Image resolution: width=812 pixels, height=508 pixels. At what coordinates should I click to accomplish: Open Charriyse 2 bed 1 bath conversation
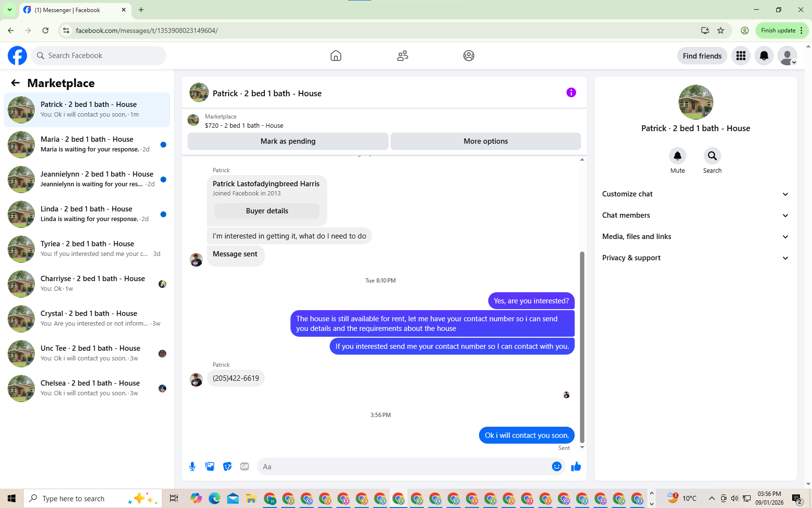87,284
